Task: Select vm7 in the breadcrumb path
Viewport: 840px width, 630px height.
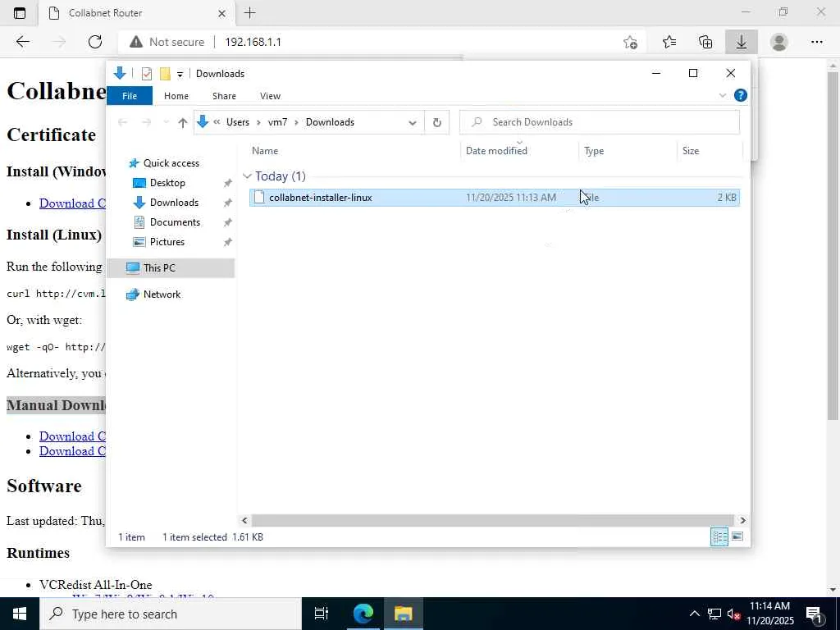Action: [x=277, y=122]
